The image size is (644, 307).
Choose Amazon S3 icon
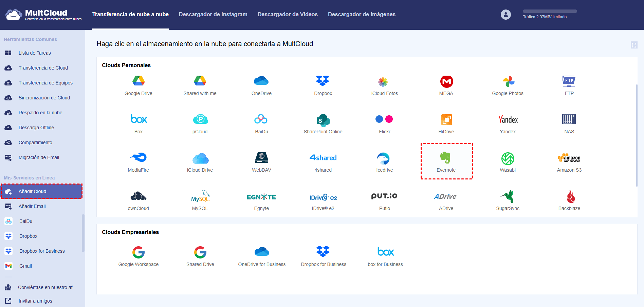click(569, 158)
